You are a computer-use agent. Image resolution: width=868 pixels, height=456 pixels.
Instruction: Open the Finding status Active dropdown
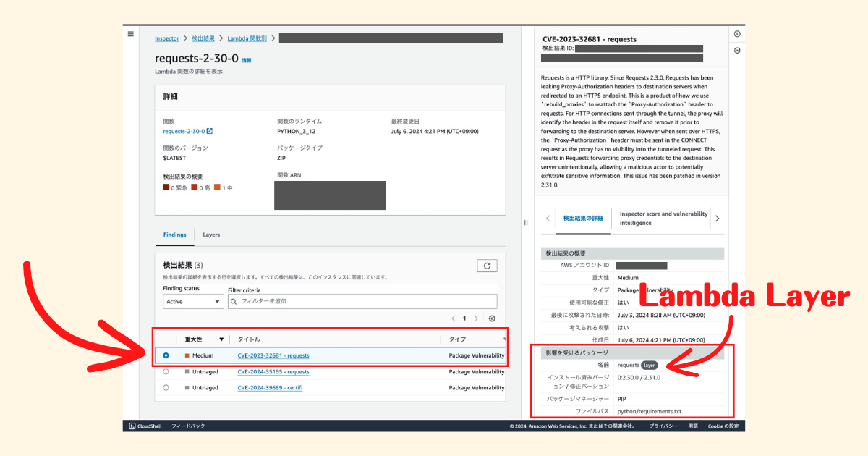point(193,302)
